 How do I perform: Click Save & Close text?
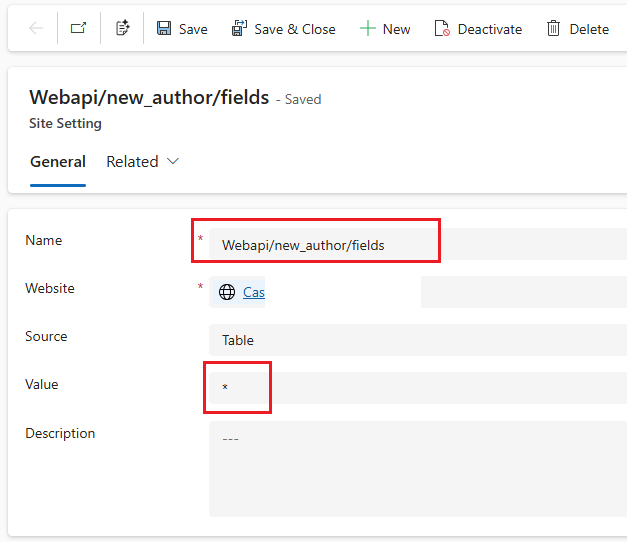pos(295,29)
